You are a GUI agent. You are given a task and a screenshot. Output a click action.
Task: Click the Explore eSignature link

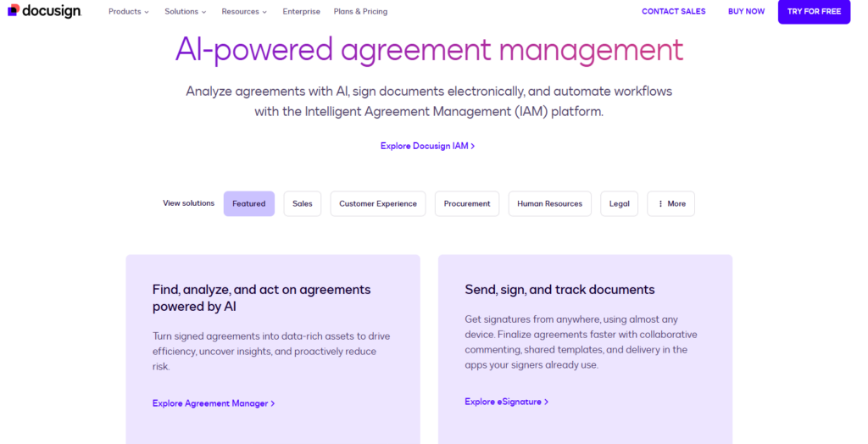coord(507,402)
